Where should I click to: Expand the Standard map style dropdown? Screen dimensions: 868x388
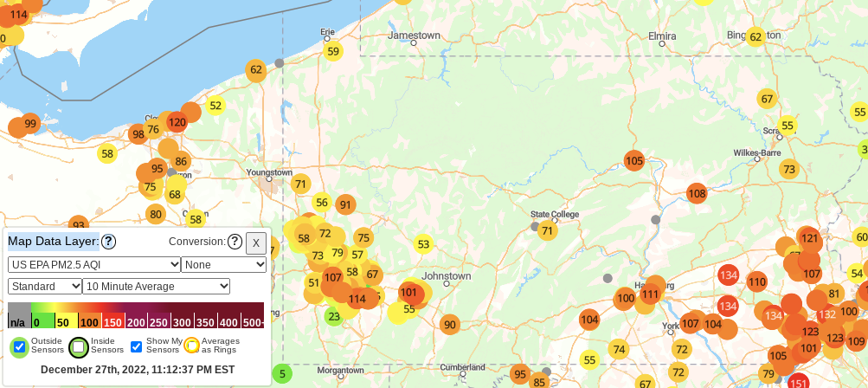tap(45, 286)
